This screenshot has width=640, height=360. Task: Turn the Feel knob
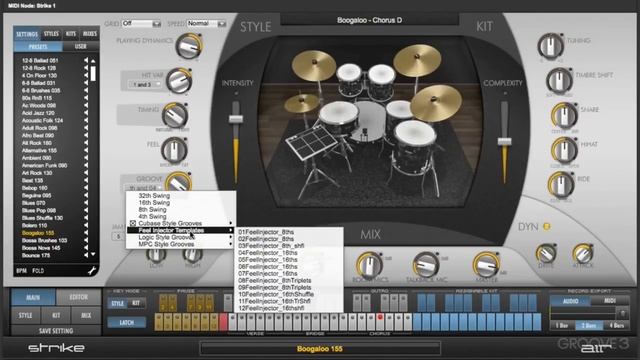click(174, 150)
